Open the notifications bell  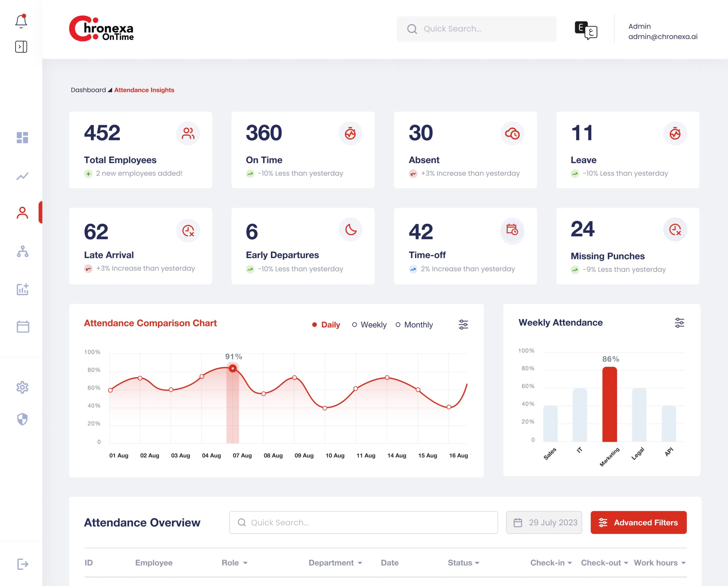(x=21, y=21)
